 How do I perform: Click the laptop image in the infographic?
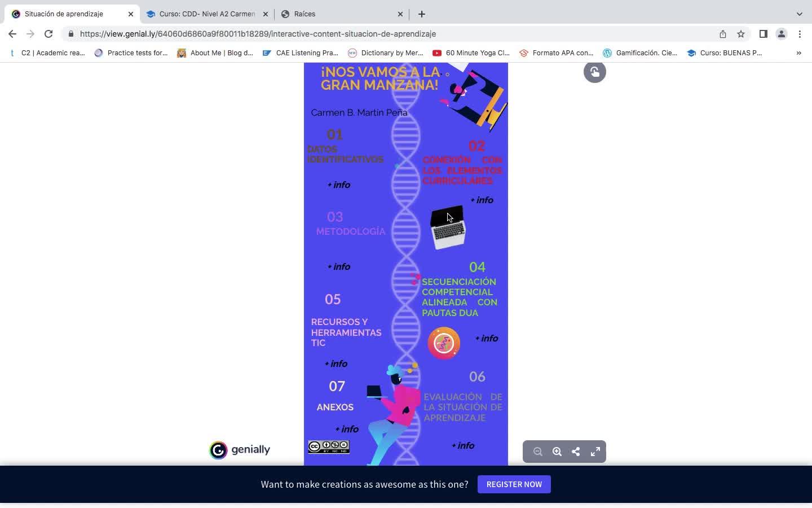(x=448, y=227)
